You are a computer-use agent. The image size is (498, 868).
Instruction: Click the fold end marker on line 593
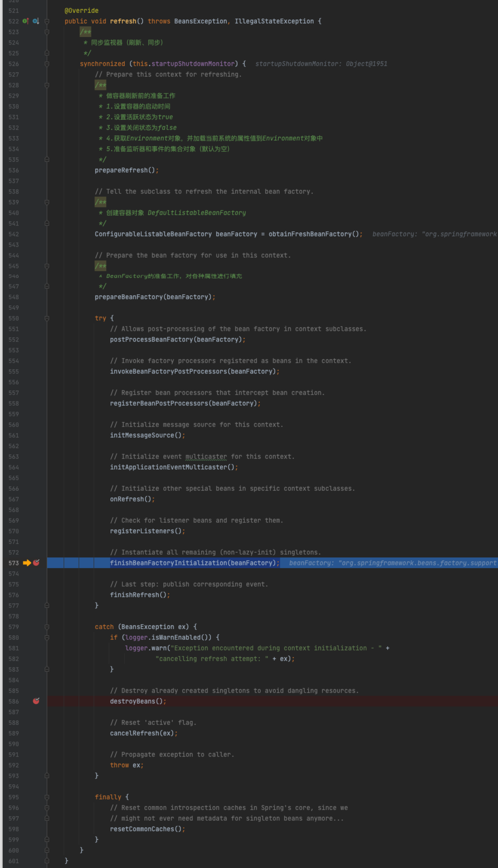click(47, 776)
